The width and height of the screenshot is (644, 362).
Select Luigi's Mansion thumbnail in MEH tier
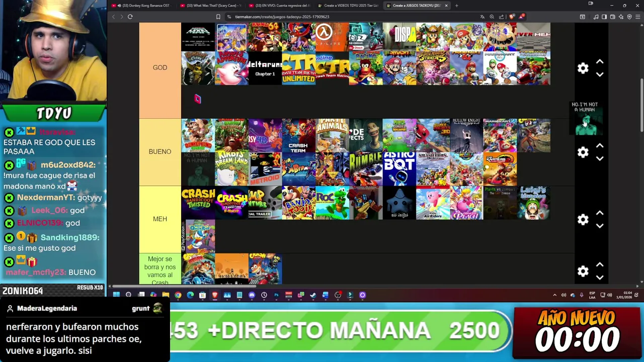533,203
